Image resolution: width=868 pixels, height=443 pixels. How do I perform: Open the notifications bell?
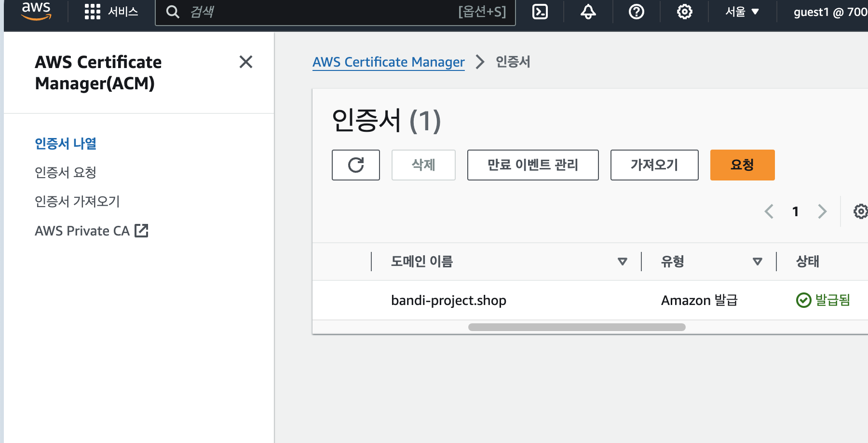[x=588, y=12]
